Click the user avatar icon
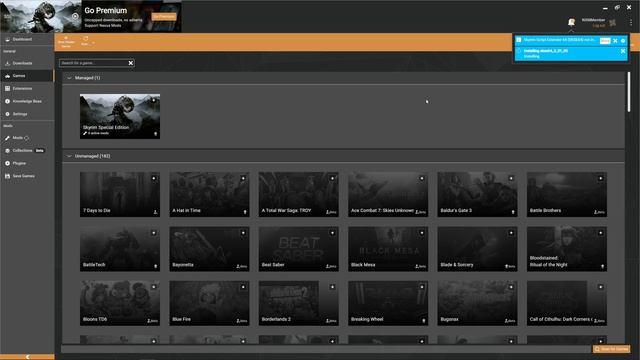Screen dimensions: 640x360 point(613,23)
